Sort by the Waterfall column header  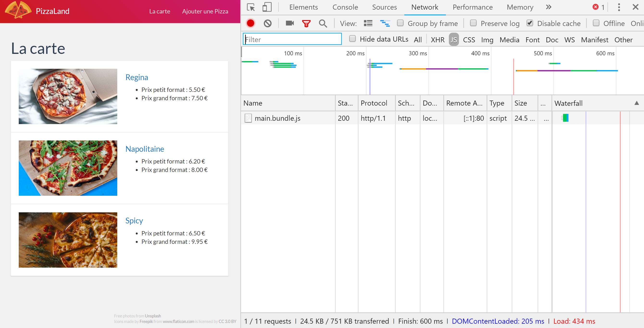598,103
